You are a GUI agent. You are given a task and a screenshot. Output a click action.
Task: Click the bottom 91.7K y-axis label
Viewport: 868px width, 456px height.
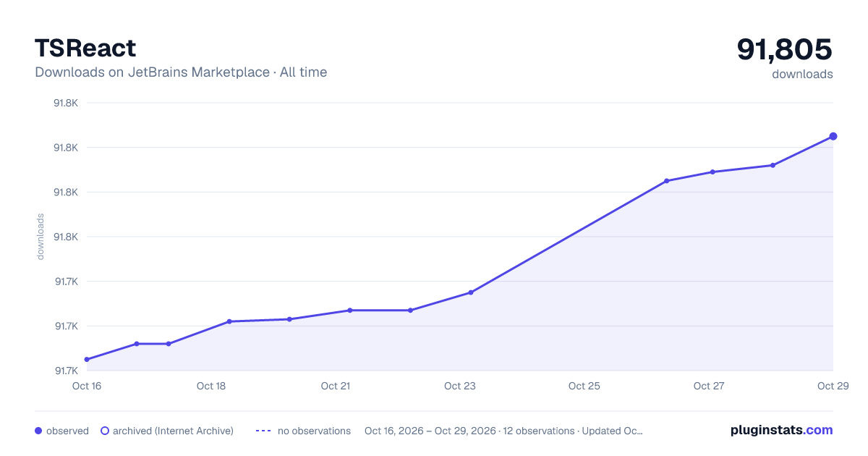click(x=66, y=371)
